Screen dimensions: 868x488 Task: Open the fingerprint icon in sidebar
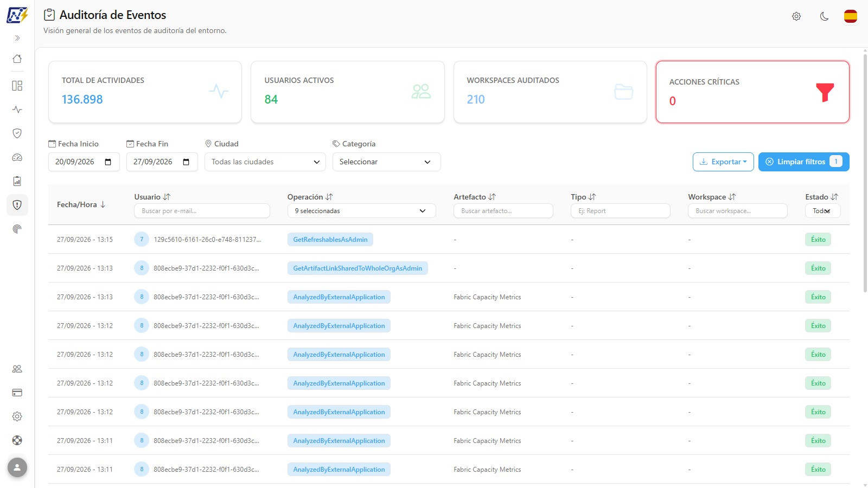[x=17, y=229]
